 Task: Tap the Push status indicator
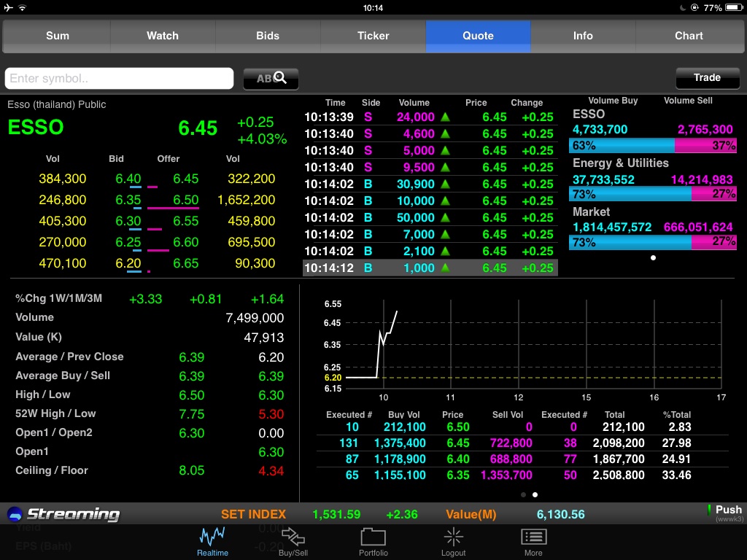(x=727, y=513)
